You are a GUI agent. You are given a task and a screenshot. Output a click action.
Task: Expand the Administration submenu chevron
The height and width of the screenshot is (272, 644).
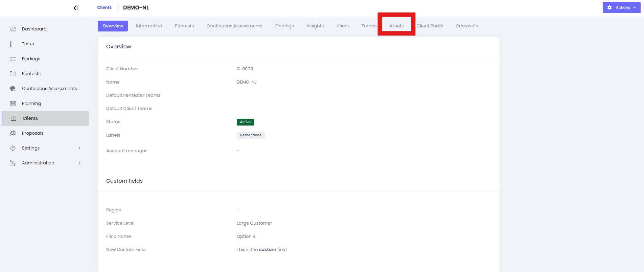[x=79, y=163]
